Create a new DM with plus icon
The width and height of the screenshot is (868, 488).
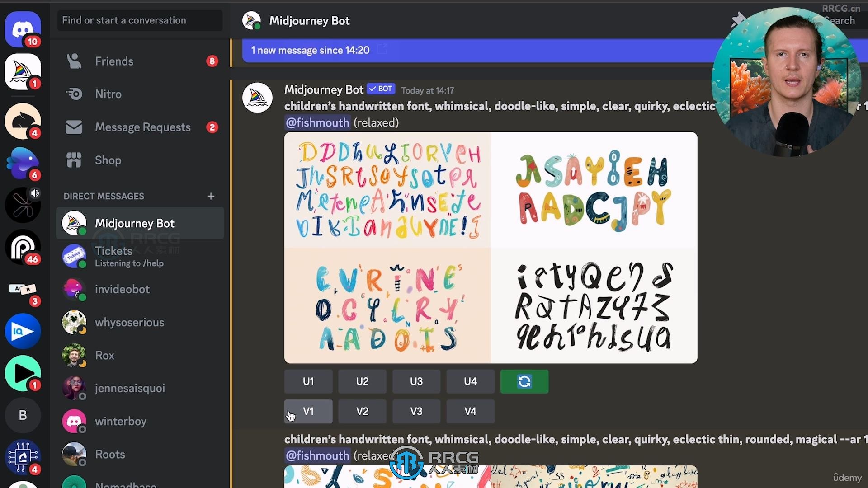click(211, 196)
